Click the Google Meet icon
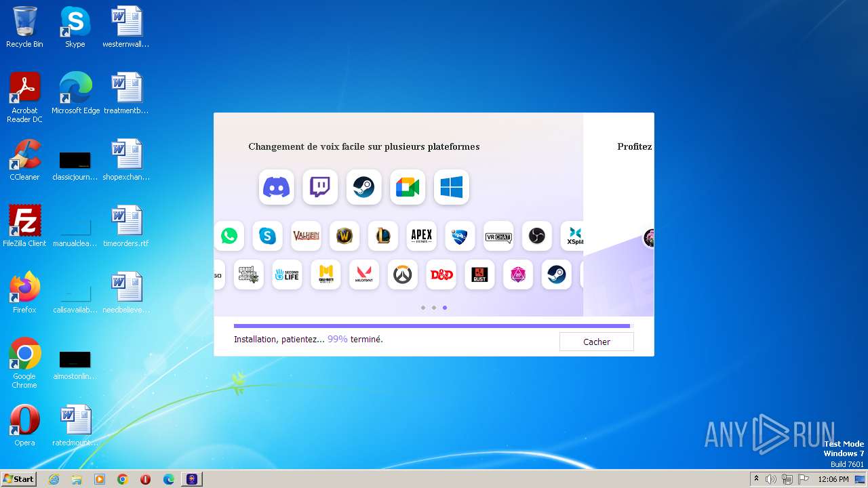 408,187
